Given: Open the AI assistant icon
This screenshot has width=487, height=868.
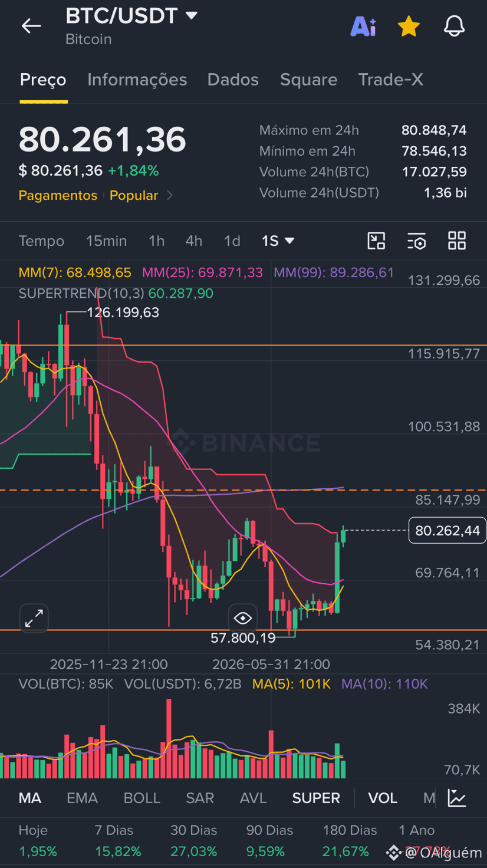Looking at the screenshot, I should (363, 27).
